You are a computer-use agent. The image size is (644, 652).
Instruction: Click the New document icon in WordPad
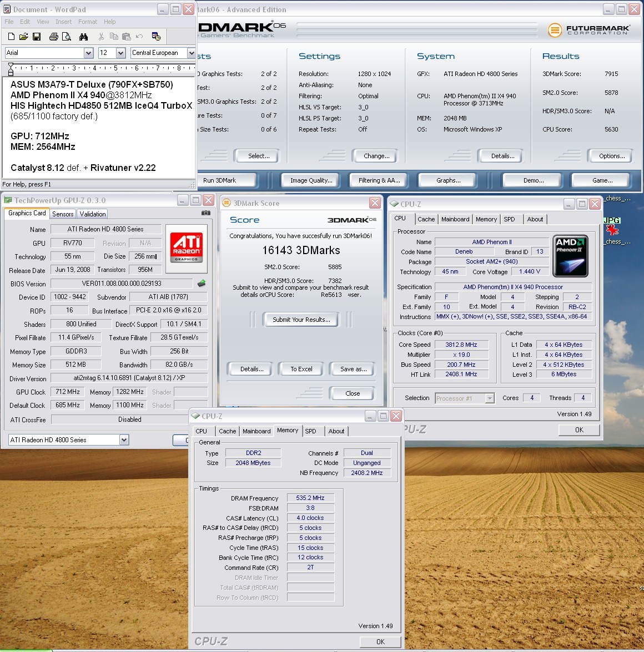[x=11, y=37]
